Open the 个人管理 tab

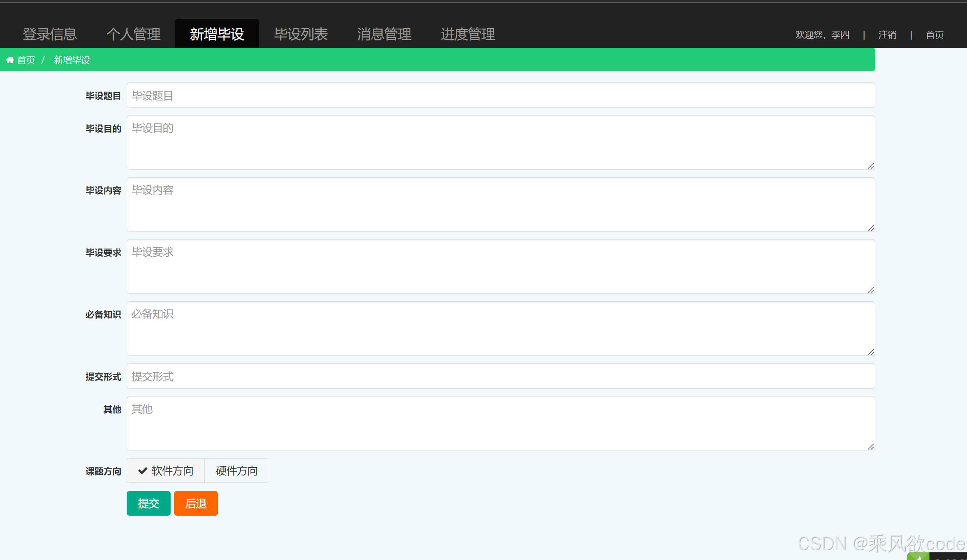click(x=134, y=34)
